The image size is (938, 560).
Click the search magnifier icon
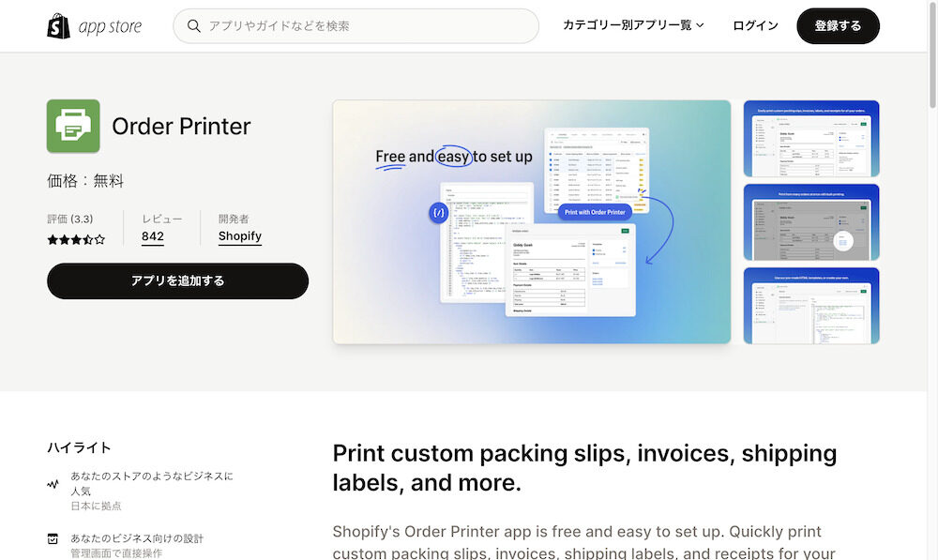tap(193, 25)
